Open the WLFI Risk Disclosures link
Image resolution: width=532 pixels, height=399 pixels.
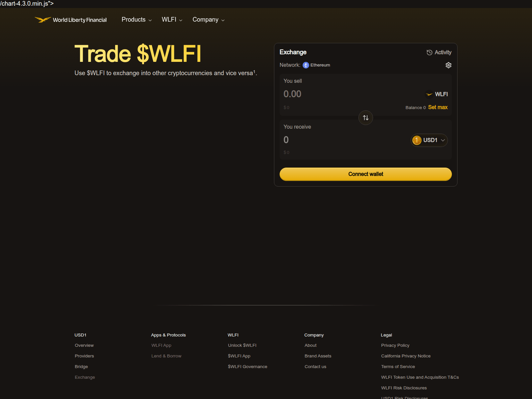(404, 388)
